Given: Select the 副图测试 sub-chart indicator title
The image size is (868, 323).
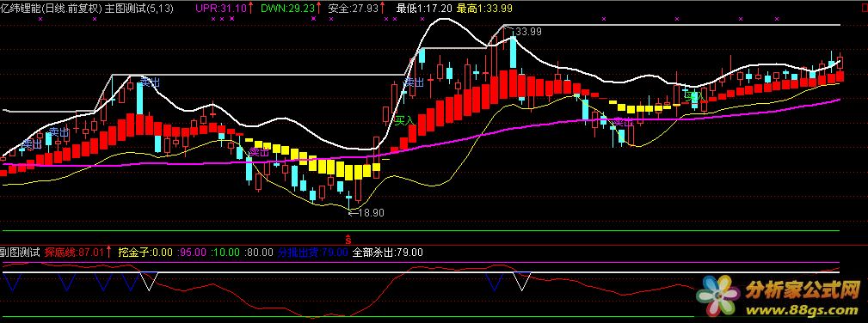Looking at the screenshot, I should (x=20, y=253).
